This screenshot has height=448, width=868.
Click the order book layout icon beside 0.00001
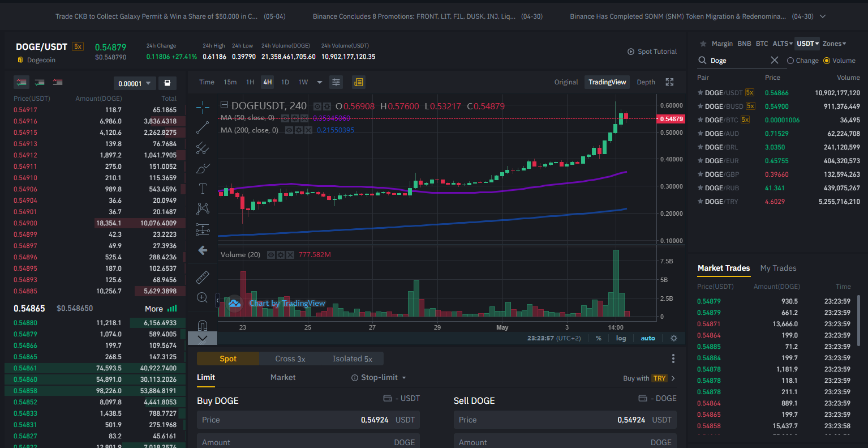point(167,83)
